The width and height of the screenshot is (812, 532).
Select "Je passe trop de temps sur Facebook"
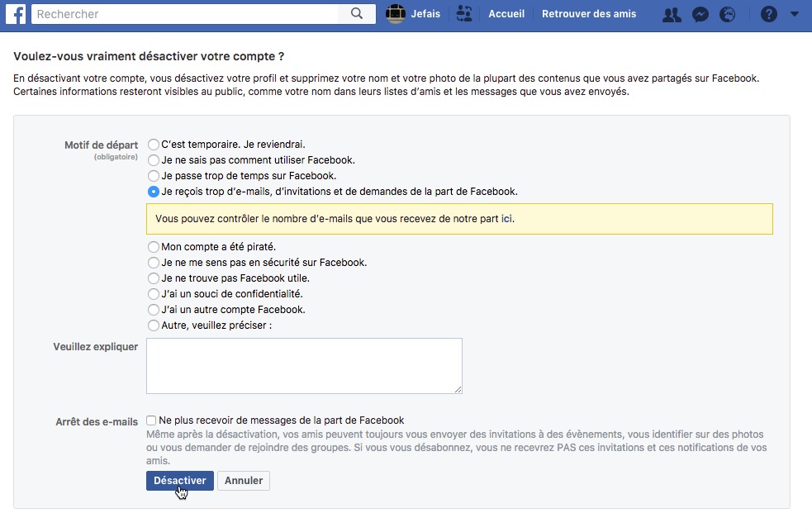tap(154, 176)
